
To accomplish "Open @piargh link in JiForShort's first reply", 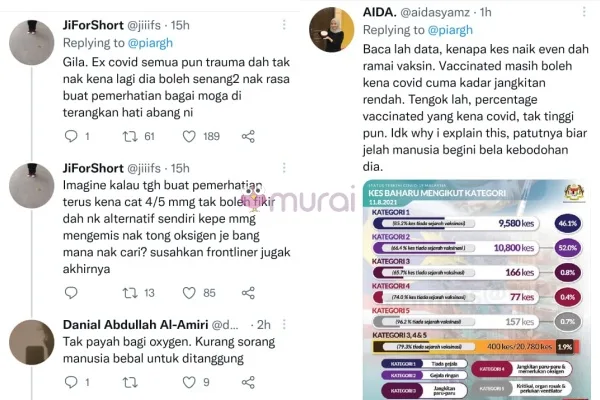I will [x=150, y=43].
